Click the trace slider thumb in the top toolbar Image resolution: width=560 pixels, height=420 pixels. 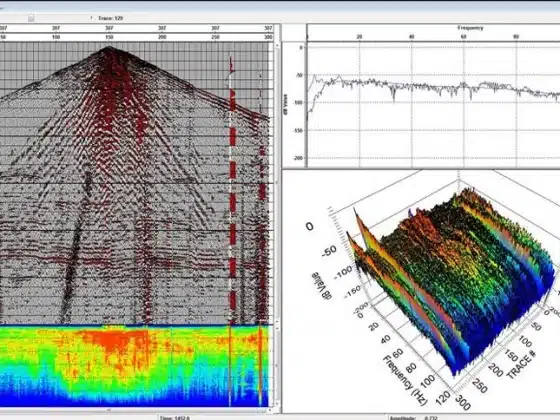click(x=31, y=18)
